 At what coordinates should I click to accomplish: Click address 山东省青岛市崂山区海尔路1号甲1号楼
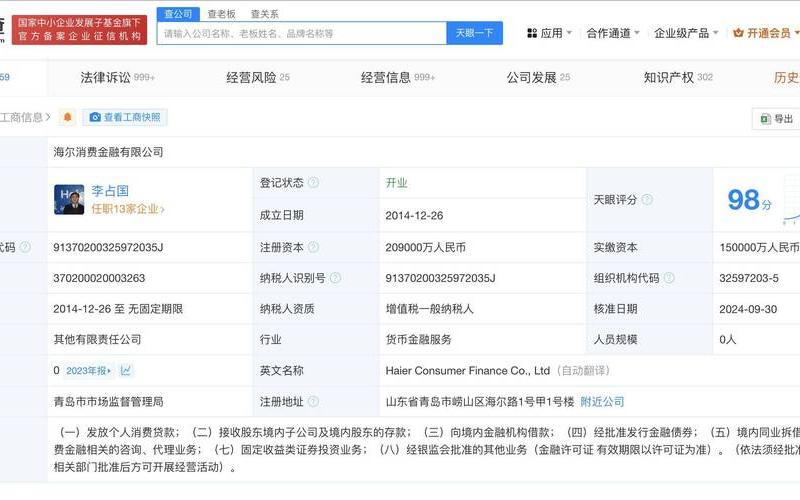[x=480, y=402]
